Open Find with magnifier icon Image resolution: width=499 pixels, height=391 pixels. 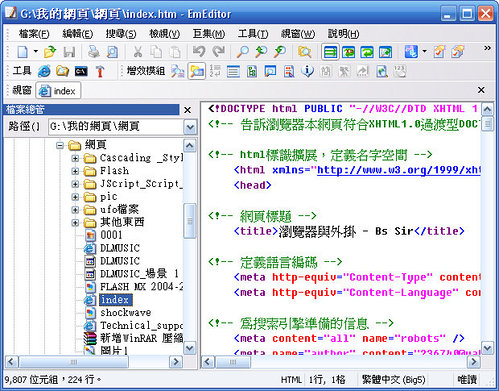pos(242,52)
